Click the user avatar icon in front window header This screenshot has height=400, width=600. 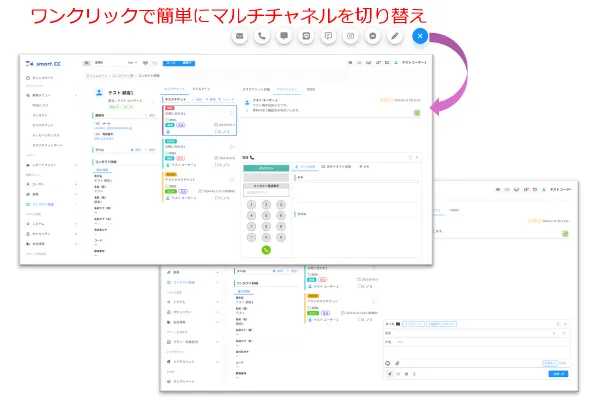[x=396, y=62]
